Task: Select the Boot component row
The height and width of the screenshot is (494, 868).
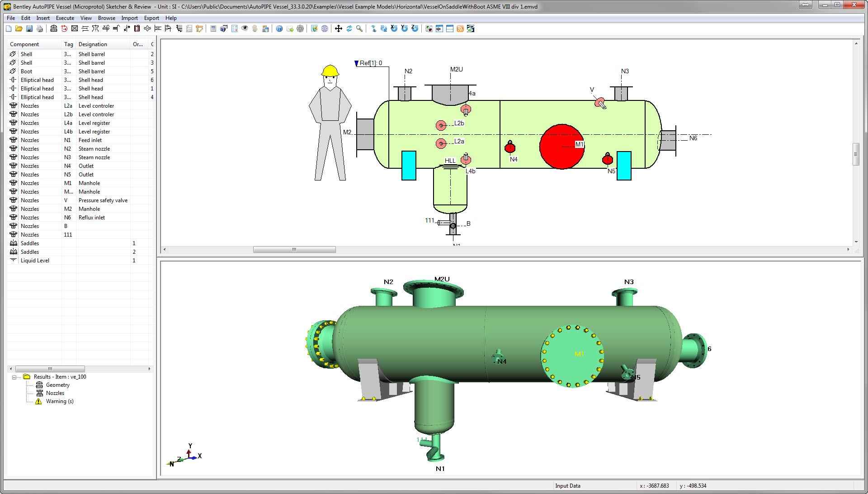Action: 80,71
